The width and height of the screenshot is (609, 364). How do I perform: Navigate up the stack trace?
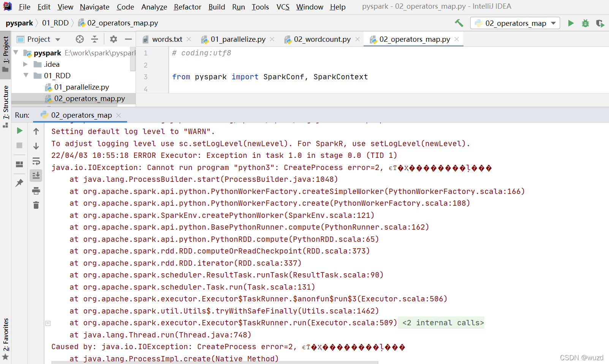36,131
